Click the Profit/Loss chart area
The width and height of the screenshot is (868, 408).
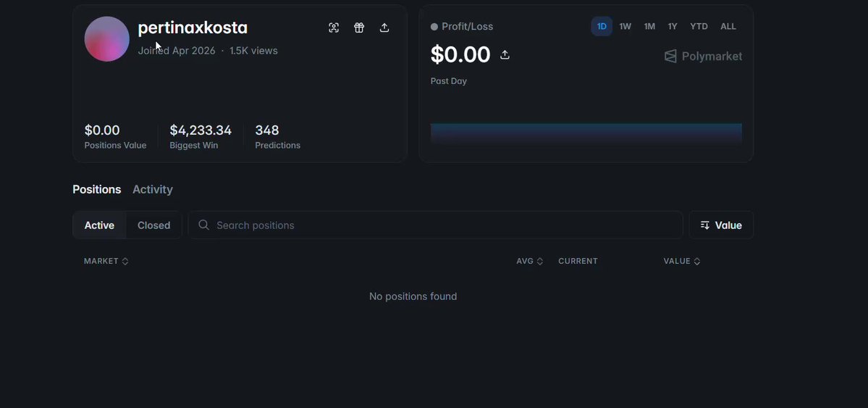[586, 133]
